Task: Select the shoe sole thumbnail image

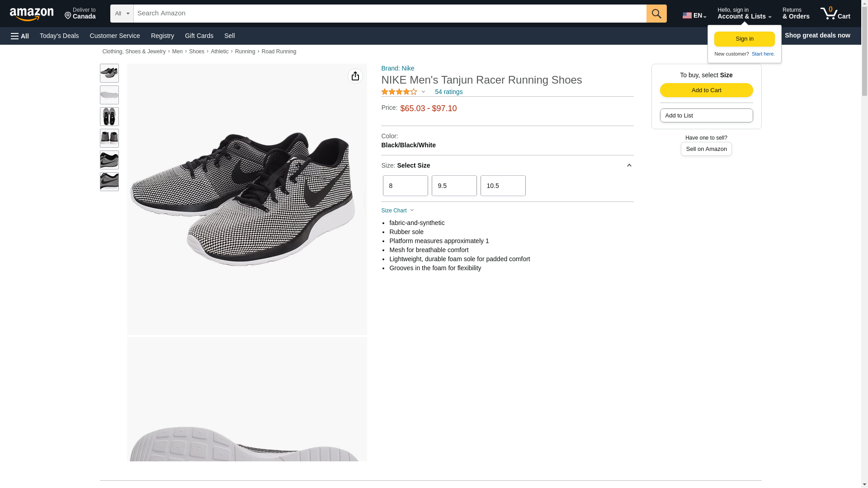Action: [109, 95]
